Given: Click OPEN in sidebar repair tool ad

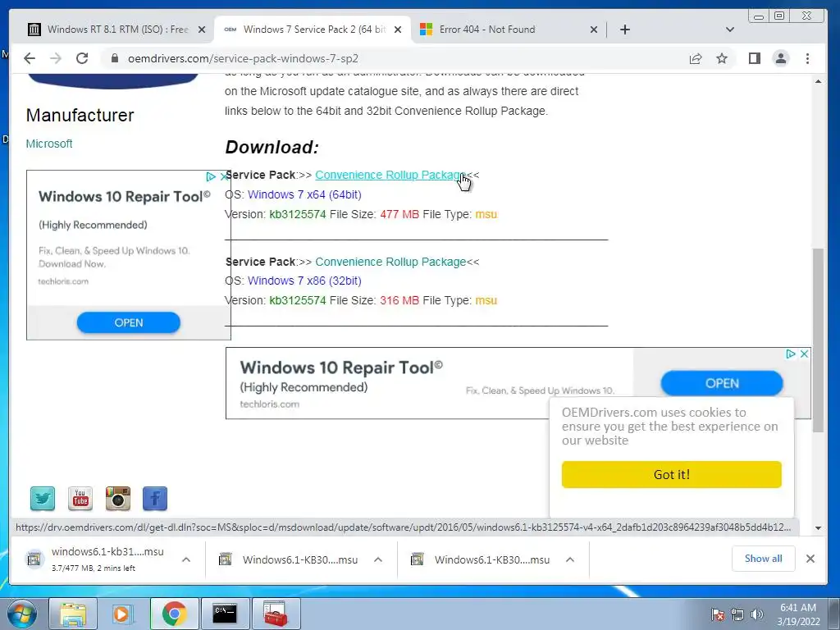Looking at the screenshot, I should click(129, 322).
